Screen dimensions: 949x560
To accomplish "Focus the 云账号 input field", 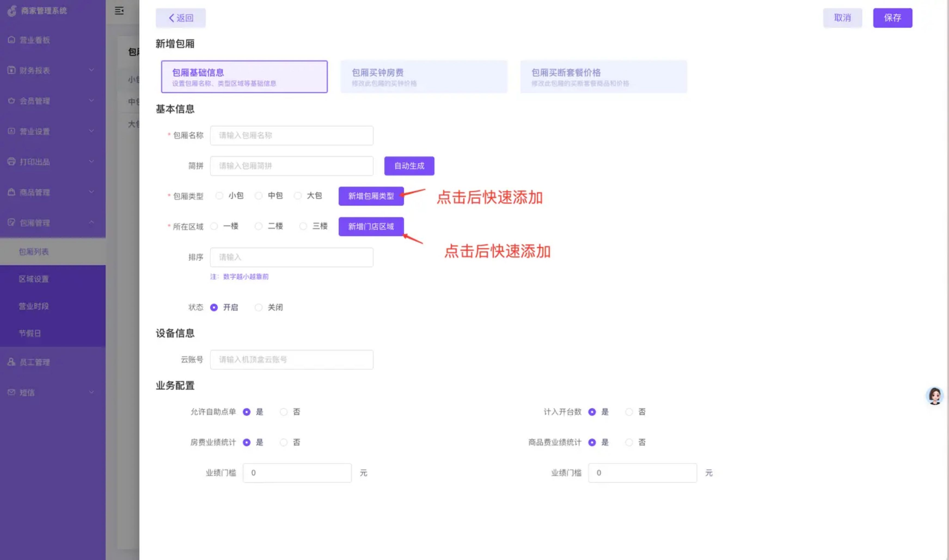I will point(292,359).
